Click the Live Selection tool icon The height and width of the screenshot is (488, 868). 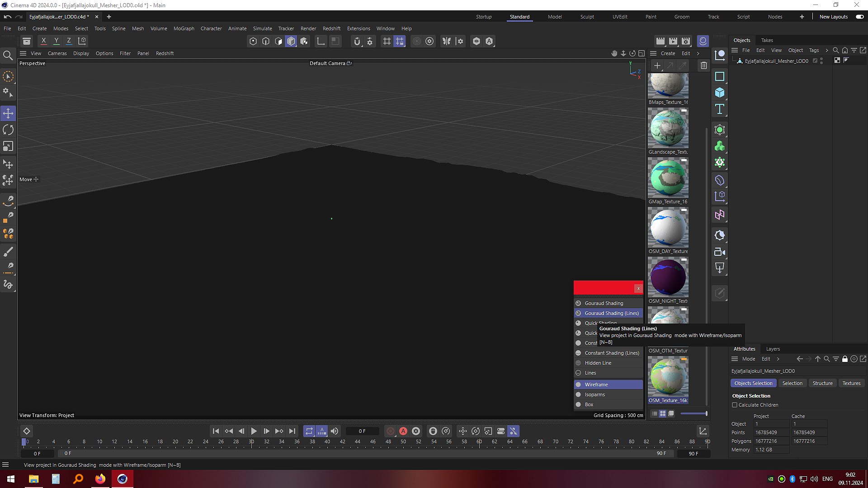pyautogui.click(x=8, y=76)
